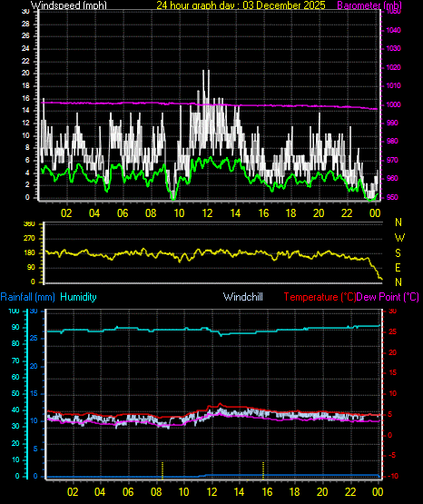Screen dimensions: 423x504
Task: Click barometer axis value "990"
Action: coord(392,123)
